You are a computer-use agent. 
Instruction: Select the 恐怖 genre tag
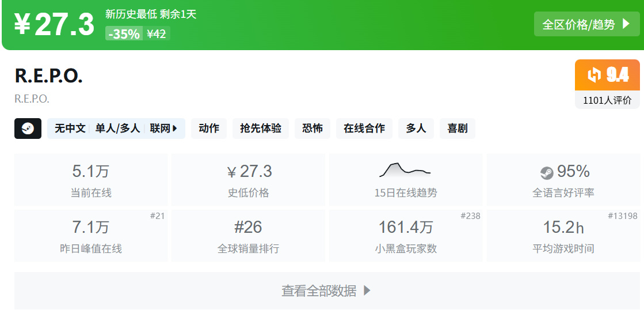point(313,129)
